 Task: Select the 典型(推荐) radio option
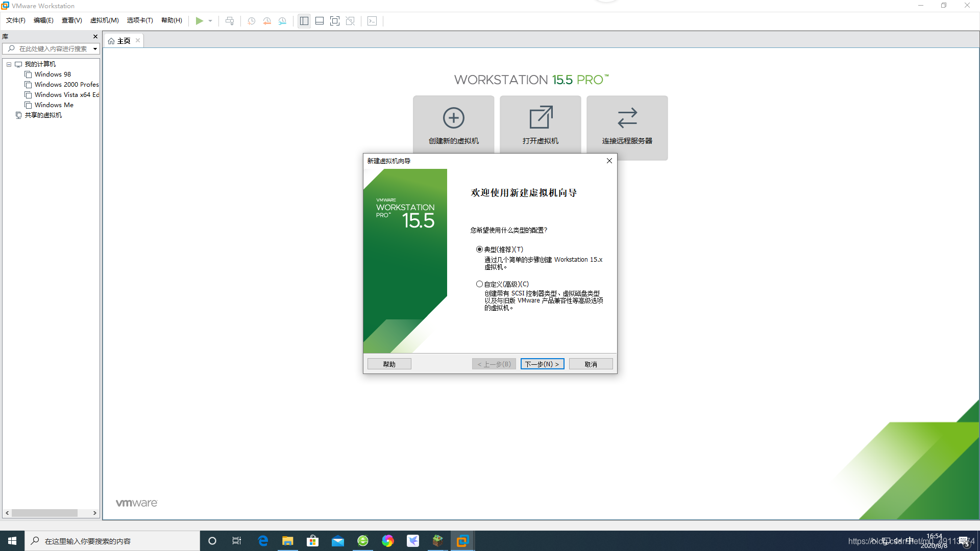(x=479, y=249)
